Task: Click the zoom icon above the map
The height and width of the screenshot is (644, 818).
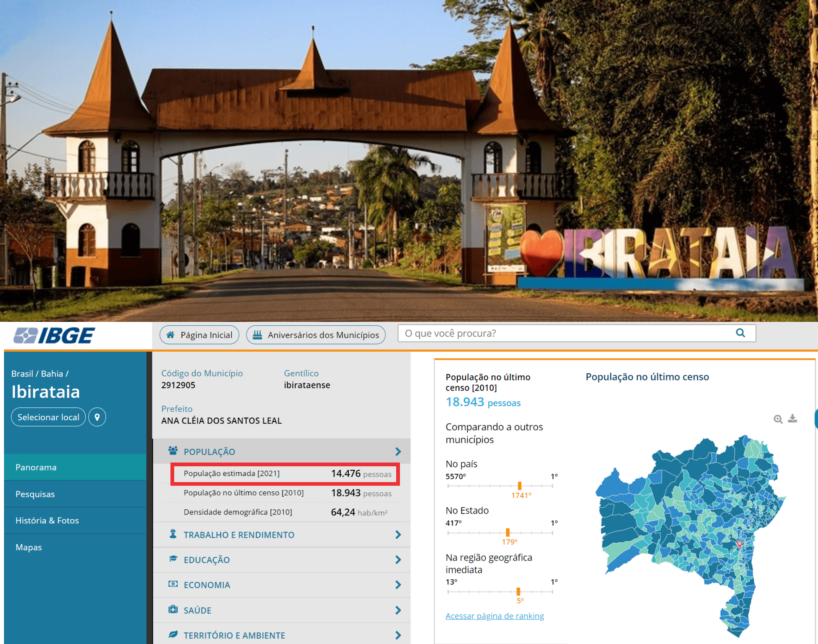Action: tap(778, 419)
